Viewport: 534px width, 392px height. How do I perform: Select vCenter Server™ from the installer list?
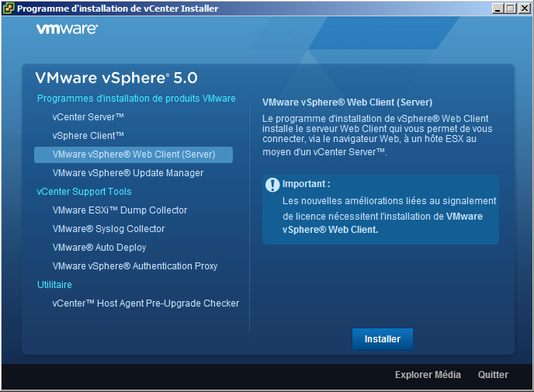pyautogui.click(x=88, y=116)
